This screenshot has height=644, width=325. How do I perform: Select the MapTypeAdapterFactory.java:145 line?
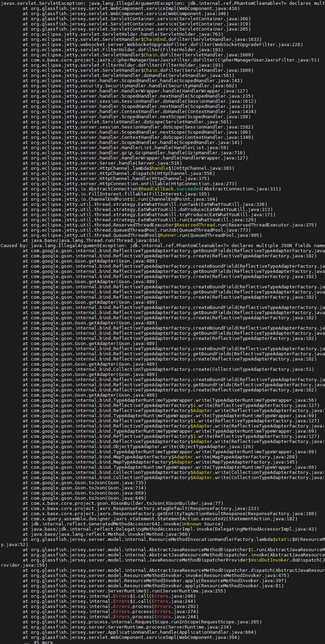point(160,462)
